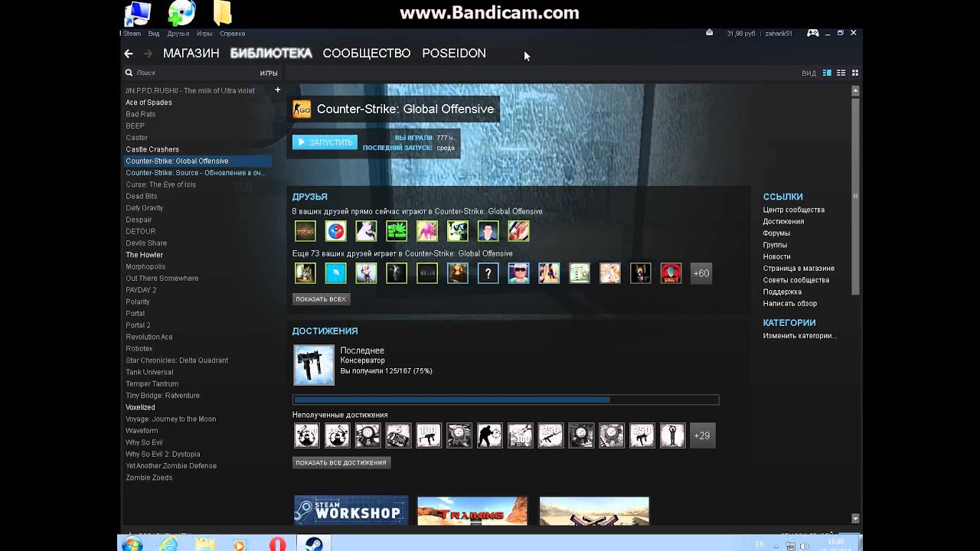This screenshot has width=980, height=551.
Task: Select Zombie Zoeds in game list
Action: click(x=149, y=478)
